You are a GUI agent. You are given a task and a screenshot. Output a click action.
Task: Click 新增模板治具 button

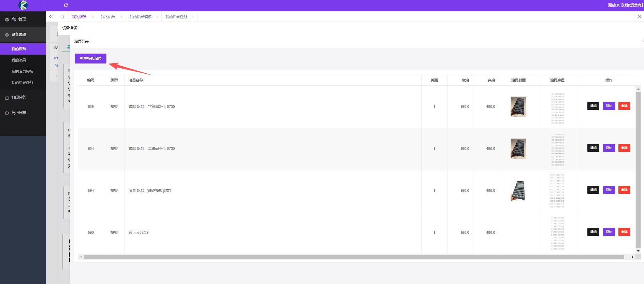click(x=91, y=58)
